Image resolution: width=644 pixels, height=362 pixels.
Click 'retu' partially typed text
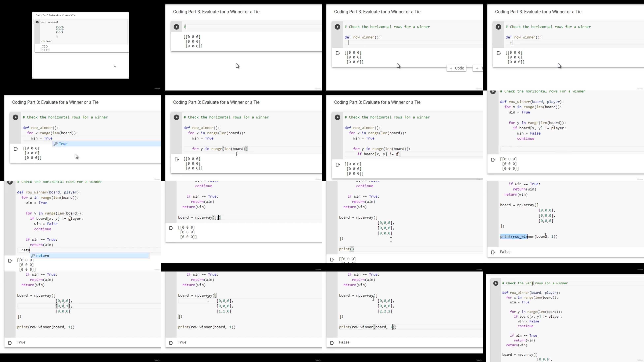pos(26,250)
